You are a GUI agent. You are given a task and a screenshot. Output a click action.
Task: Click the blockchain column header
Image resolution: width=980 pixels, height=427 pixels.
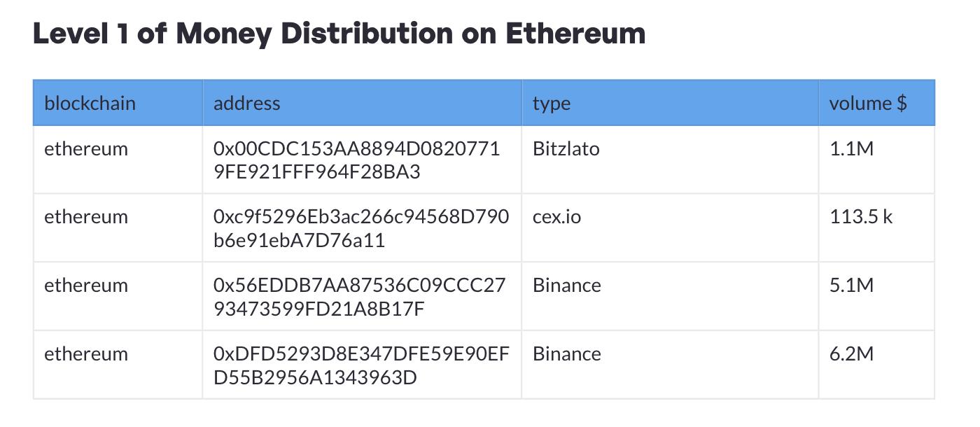[90, 103]
